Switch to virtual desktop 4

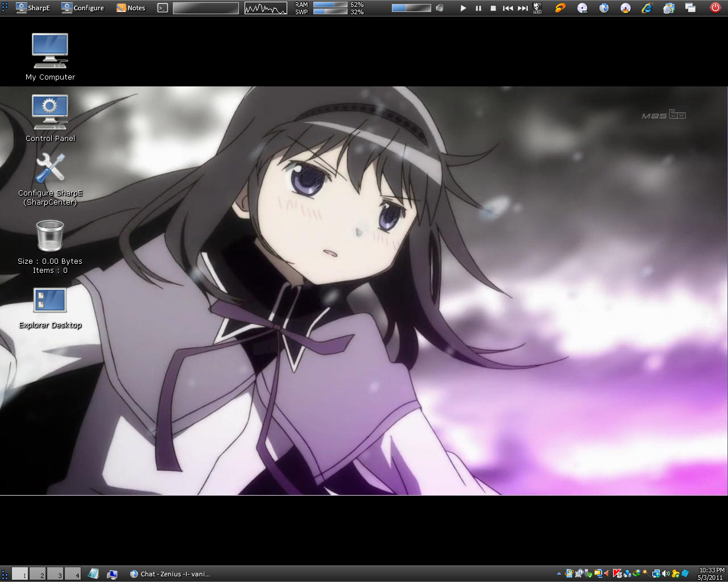pos(73,574)
